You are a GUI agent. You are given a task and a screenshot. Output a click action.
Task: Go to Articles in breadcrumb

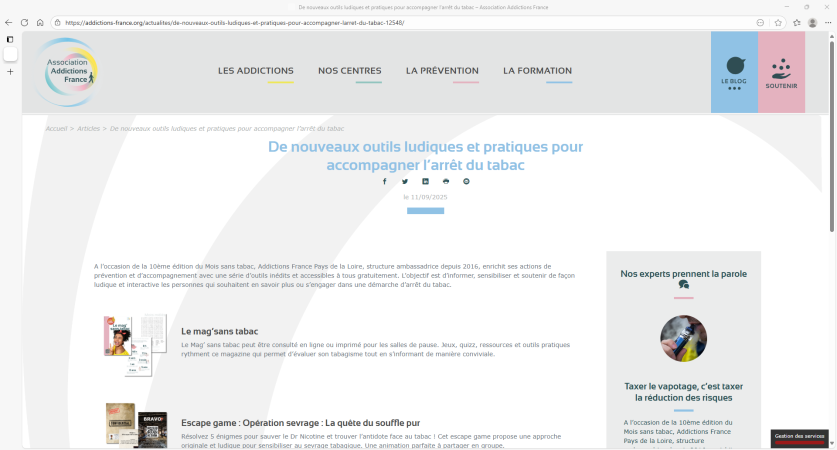pyautogui.click(x=88, y=129)
